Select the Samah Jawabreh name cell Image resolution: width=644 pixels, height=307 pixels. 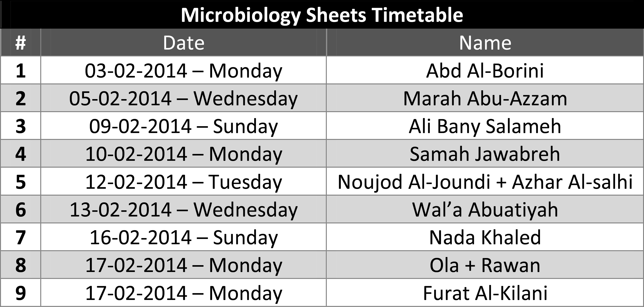click(x=485, y=154)
